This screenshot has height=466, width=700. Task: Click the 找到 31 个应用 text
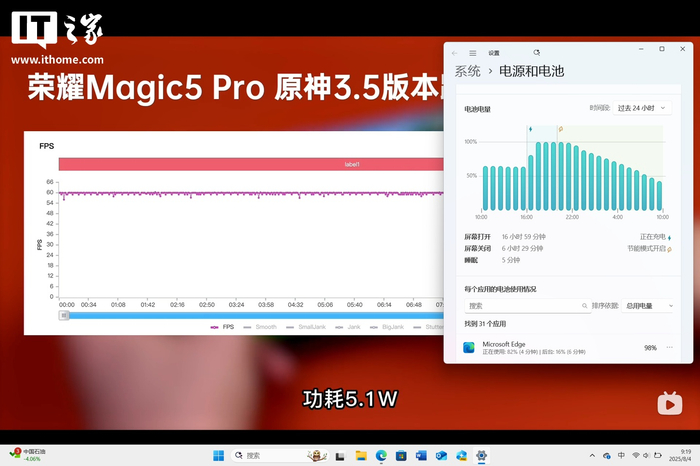[x=485, y=324]
